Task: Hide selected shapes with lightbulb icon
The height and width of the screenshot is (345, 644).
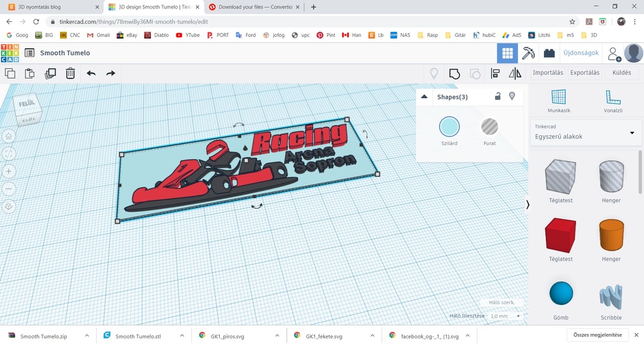Action: click(x=512, y=97)
